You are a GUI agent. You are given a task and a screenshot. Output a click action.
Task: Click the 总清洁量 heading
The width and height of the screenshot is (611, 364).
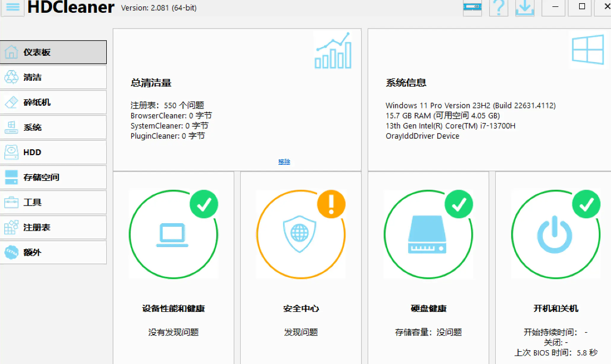[151, 82]
